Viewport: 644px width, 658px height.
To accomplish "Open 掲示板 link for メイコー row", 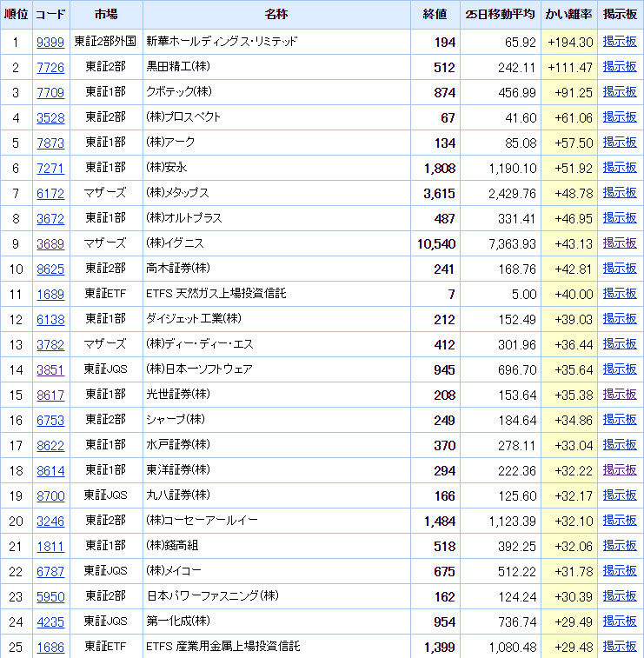I will (620, 570).
